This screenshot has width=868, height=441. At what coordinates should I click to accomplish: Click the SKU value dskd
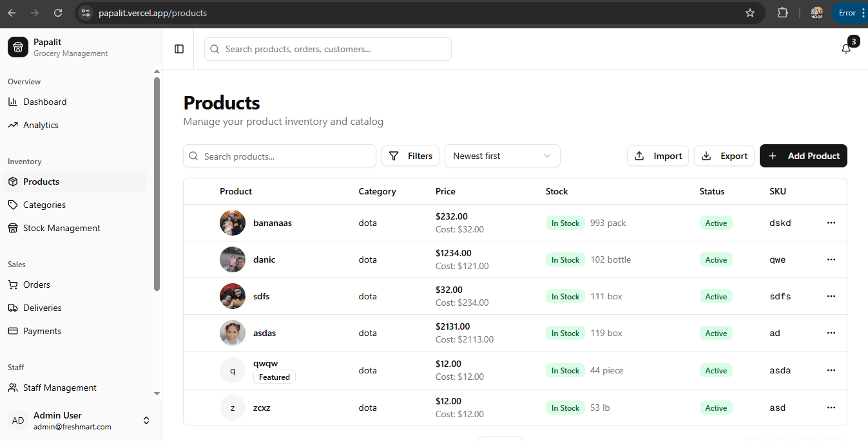click(x=780, y=223)
